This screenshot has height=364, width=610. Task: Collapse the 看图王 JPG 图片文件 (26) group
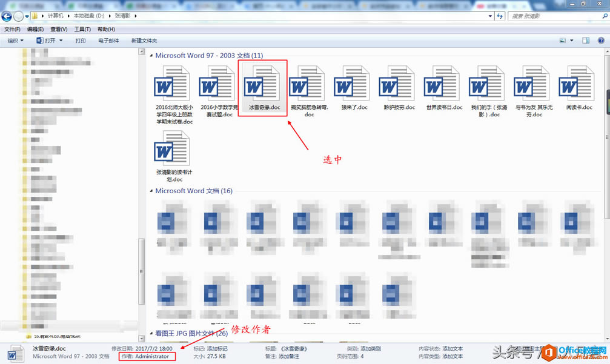click(151, 333)
